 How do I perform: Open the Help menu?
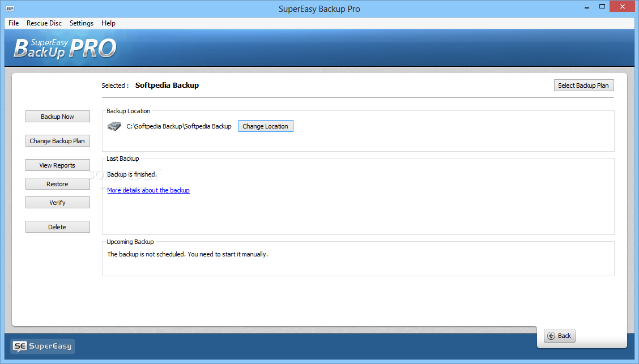coord(108,23)
